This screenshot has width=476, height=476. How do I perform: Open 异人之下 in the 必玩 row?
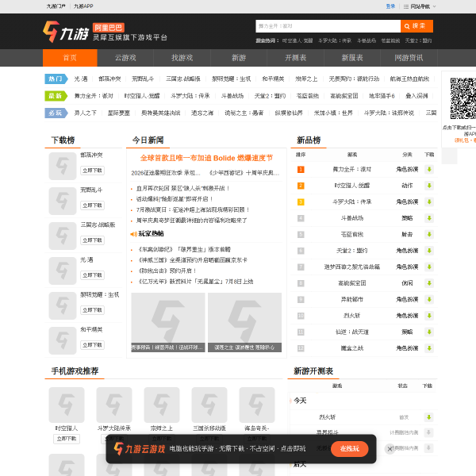tap(86, 113)
